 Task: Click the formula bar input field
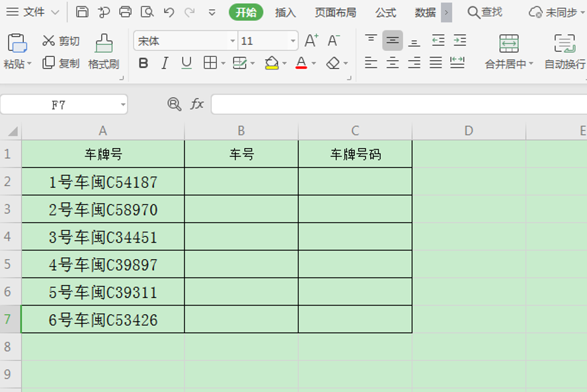tap(399, 104)
